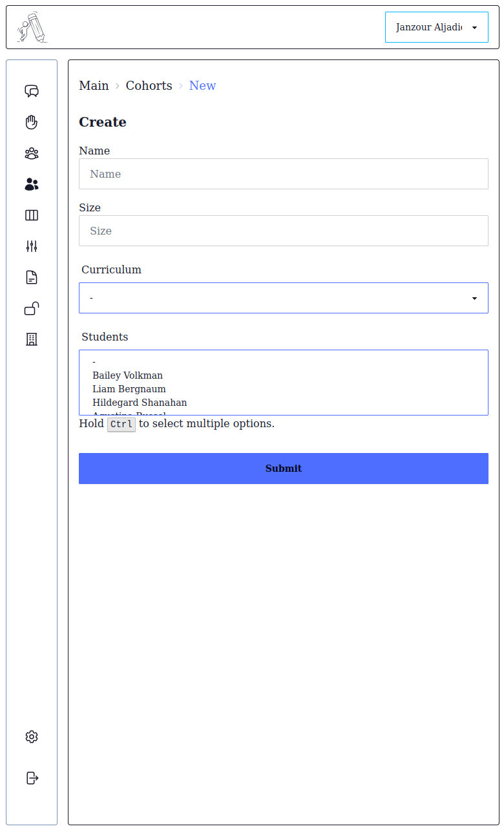Open the groups sidebar icon

click(32, 153)
